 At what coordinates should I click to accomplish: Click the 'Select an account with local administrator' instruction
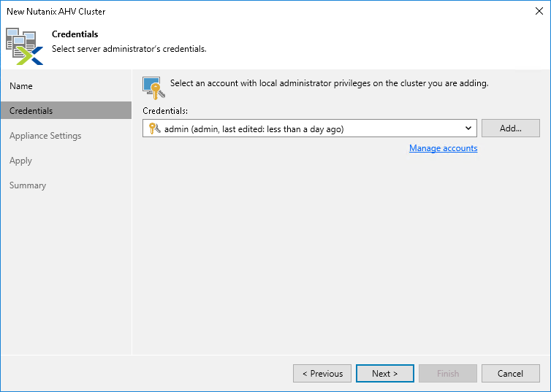point(330,83)
